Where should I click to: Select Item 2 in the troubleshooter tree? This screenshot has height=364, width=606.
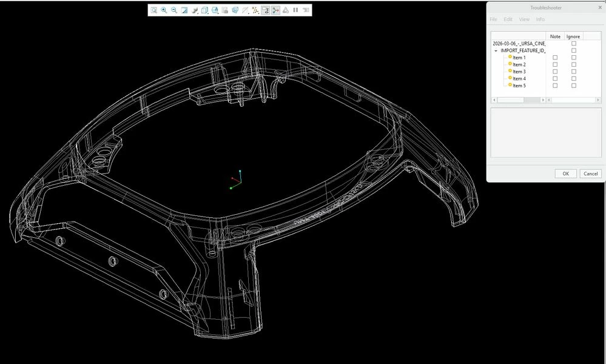(x=519, y=64)
